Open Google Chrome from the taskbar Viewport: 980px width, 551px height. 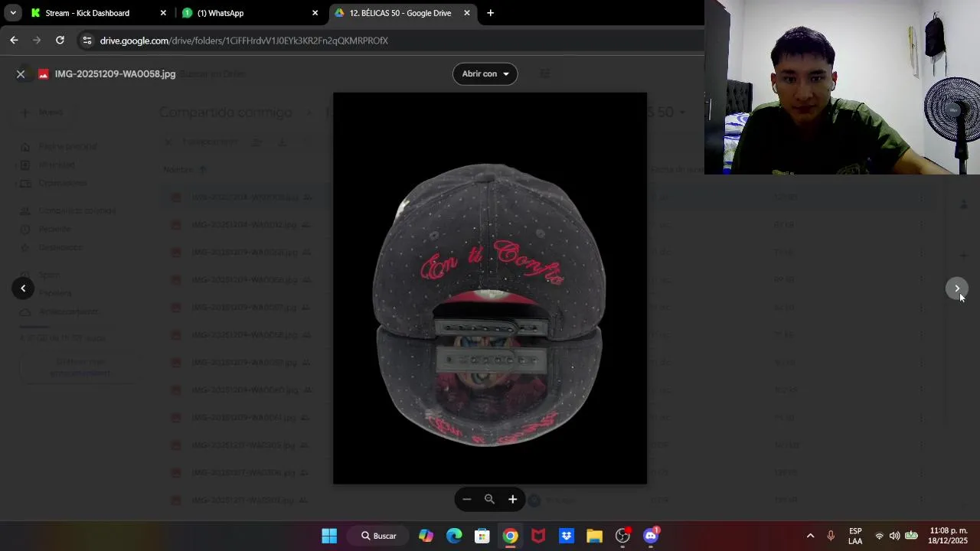coord(510,536)
